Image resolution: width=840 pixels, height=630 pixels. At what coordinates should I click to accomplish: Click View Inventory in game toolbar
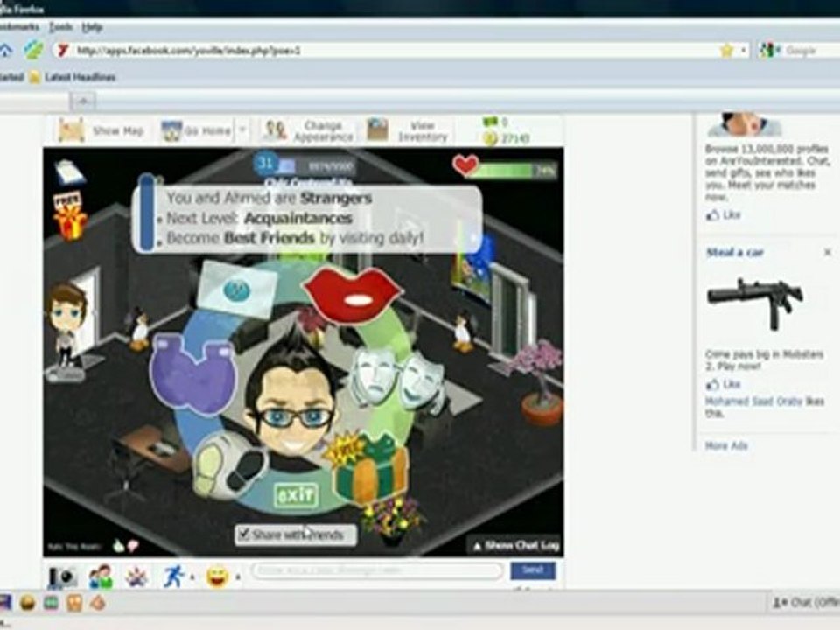coord(409,130)
